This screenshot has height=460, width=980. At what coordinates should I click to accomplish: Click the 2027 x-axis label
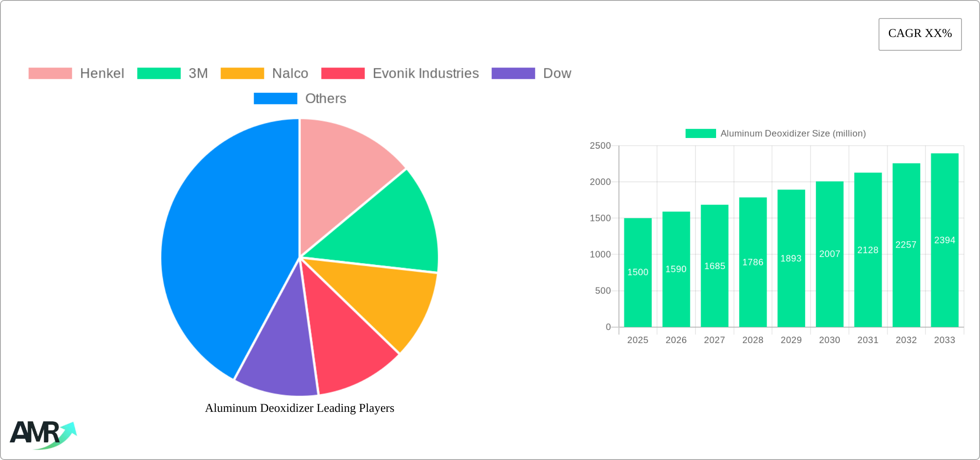coord(714,340)
